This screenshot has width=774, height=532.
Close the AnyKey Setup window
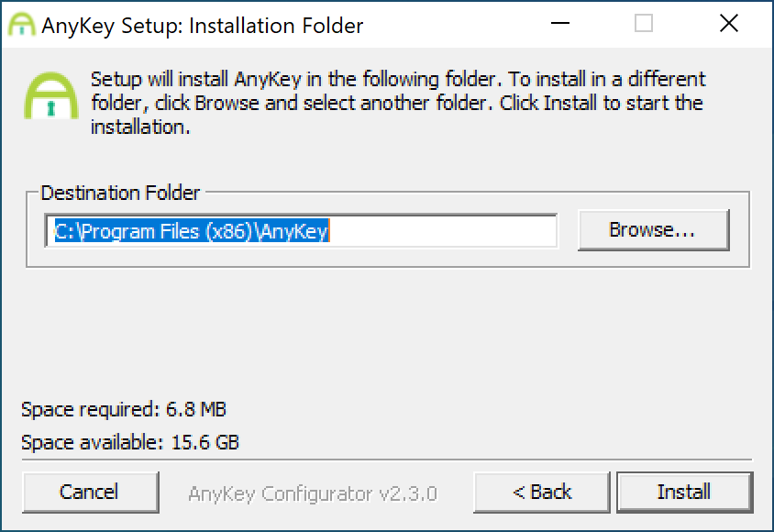(x=728, y=23)
